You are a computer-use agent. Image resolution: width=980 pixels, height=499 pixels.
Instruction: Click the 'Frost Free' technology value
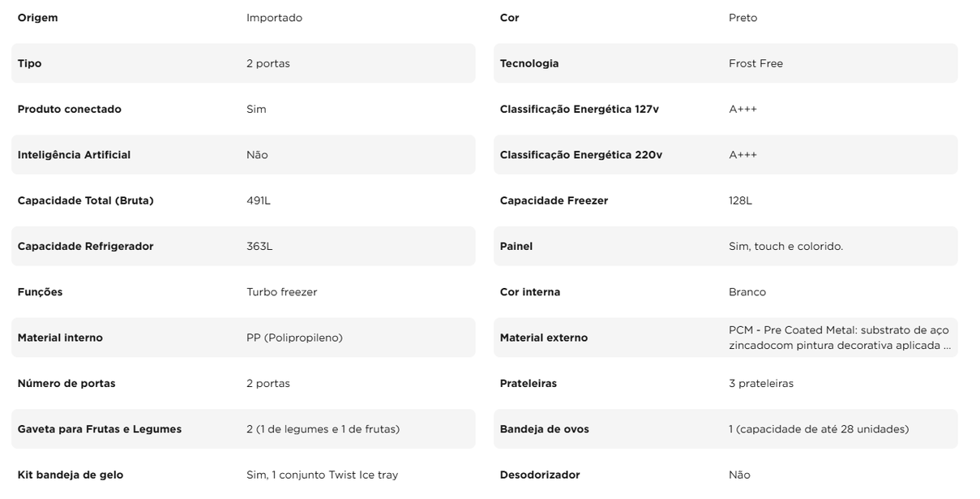click(755, 63)
